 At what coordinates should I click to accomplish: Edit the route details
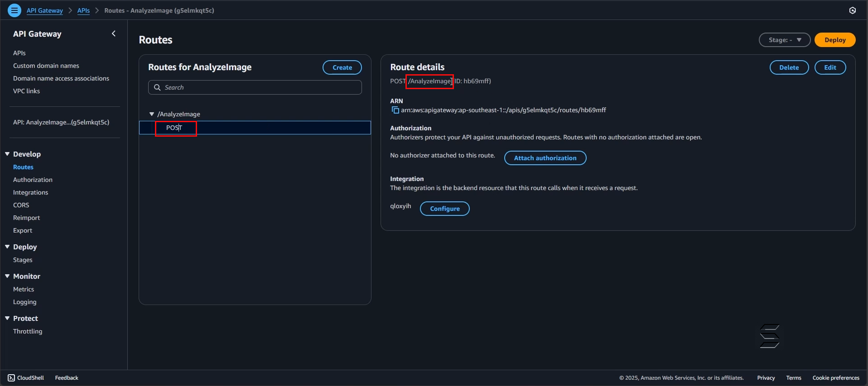pos(830,67)
